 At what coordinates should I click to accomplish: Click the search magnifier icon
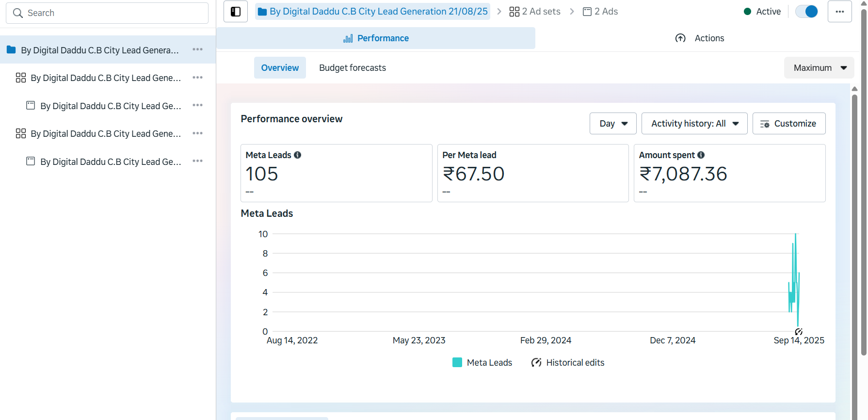(18, 13)
